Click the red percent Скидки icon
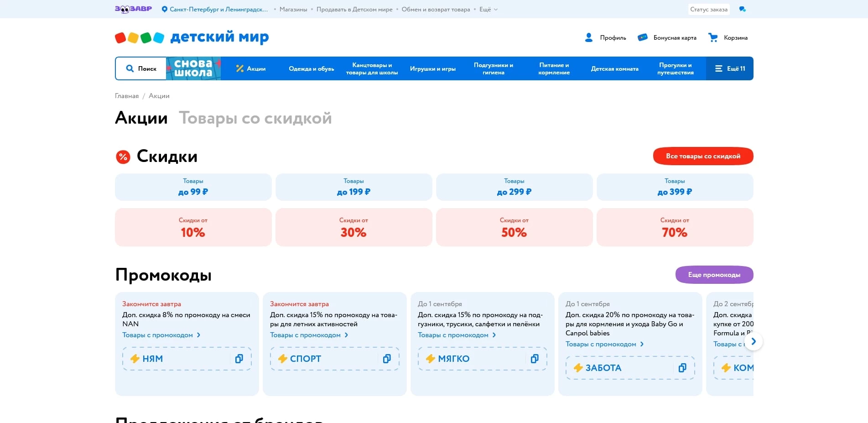The height and width of the screenshot is (423, 868). tap(122, 157)
